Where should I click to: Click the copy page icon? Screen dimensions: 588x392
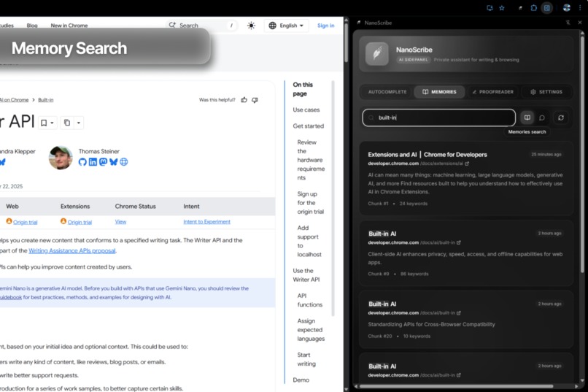pos(66,123)
